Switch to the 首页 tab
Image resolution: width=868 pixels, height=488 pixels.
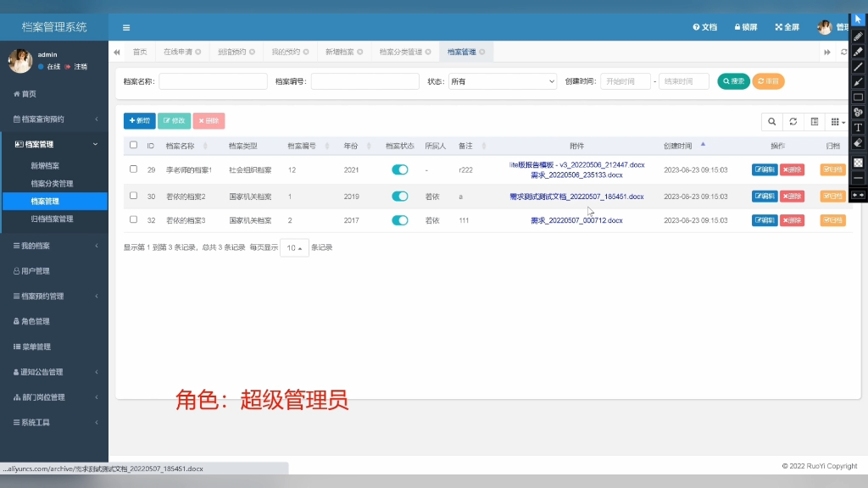click(140, 52)
